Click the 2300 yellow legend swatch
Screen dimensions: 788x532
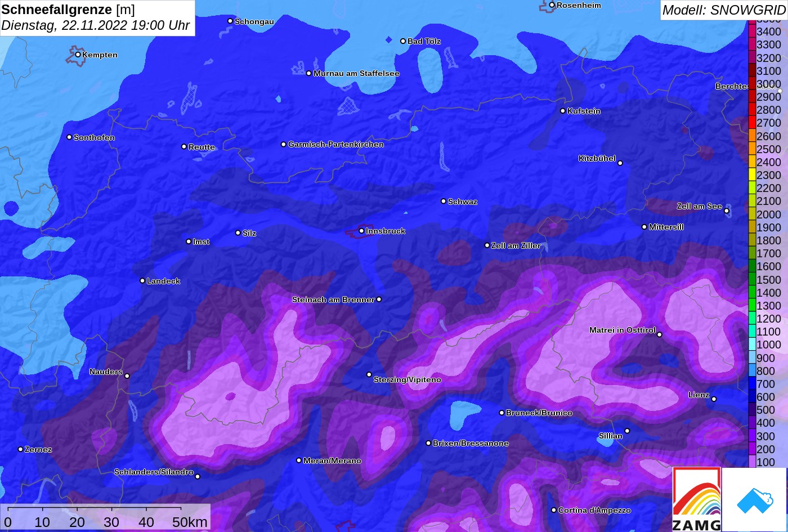pyautogui.click(x=752, y=175)
